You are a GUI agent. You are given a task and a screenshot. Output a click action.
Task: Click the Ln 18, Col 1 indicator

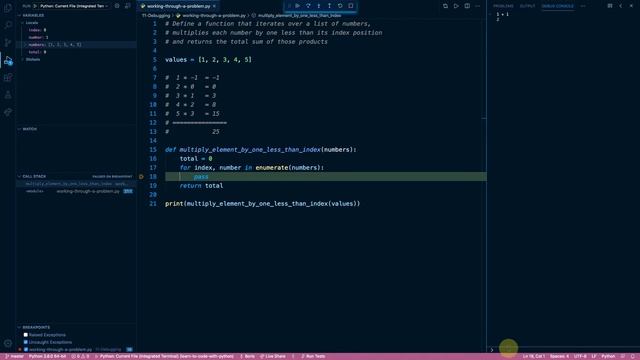(533, 356)
